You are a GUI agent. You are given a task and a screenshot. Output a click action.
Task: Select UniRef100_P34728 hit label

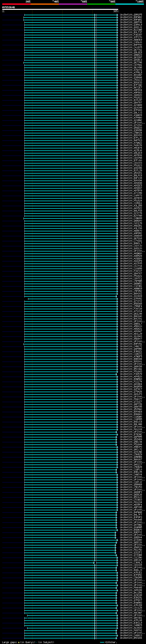click(x=131, y=309)
